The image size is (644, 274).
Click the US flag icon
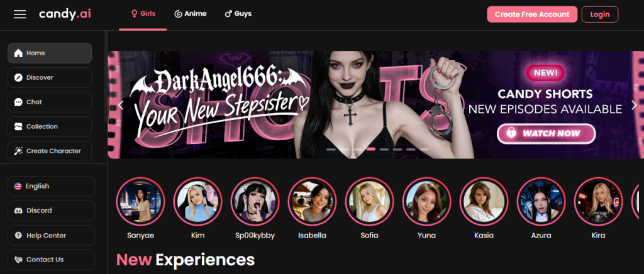point(18,186)
